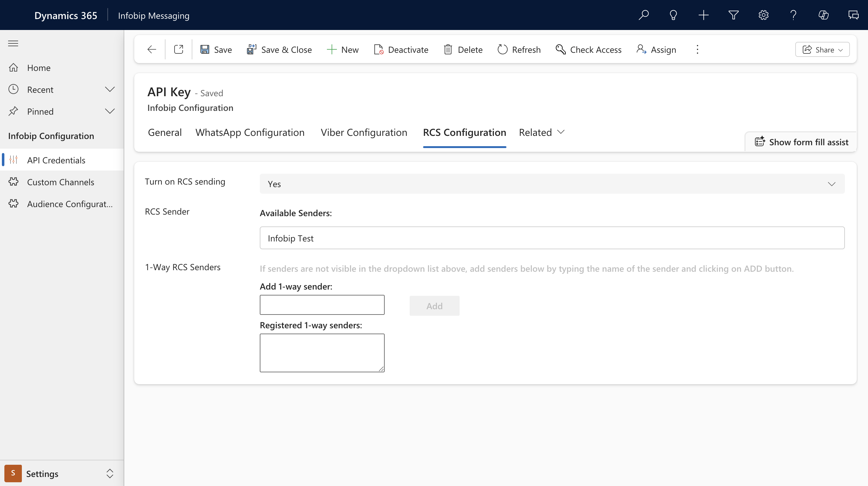Click Dynamics 365 in the header

click(x=66, y=16)
